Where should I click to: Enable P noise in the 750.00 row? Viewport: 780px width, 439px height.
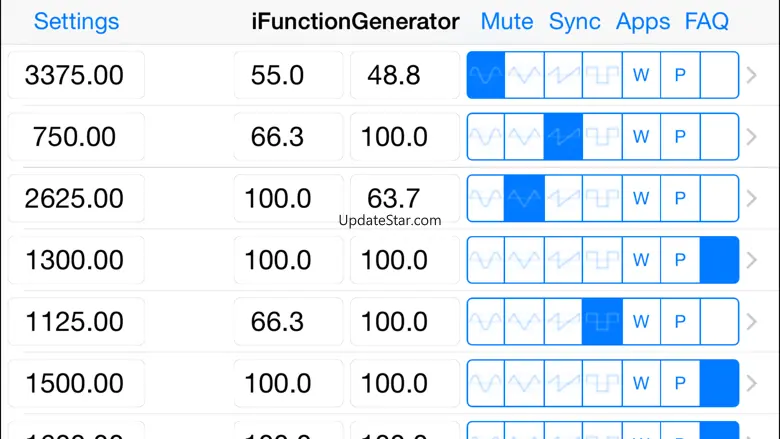[680, 137]
